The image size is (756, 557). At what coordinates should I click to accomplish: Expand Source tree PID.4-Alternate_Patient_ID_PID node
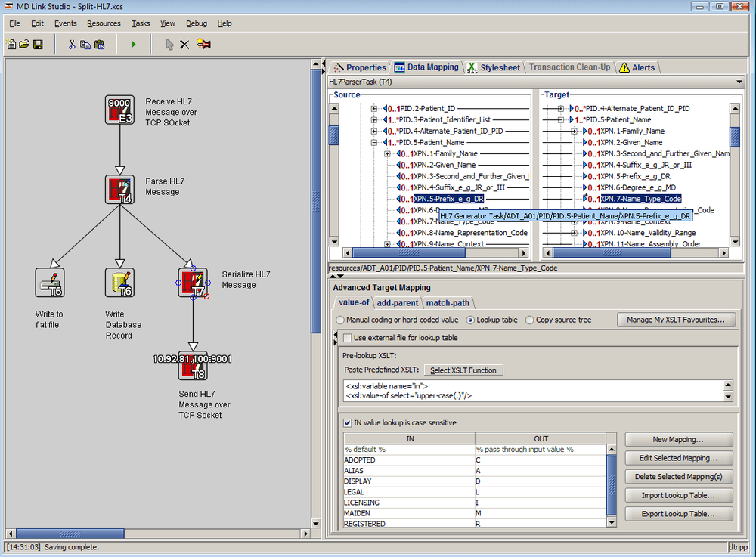pos(373,131)
